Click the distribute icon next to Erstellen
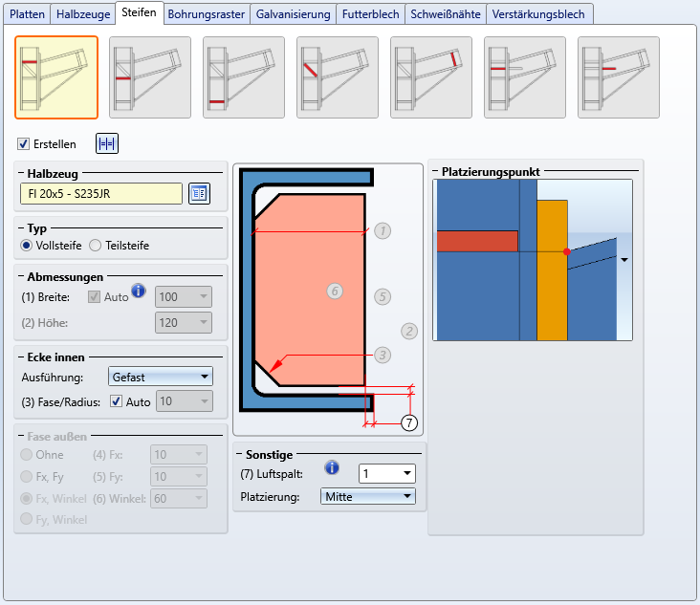Image resolution: width=700 pixels, height=605 pixels. pyautogui.click(x=107, y=143)
